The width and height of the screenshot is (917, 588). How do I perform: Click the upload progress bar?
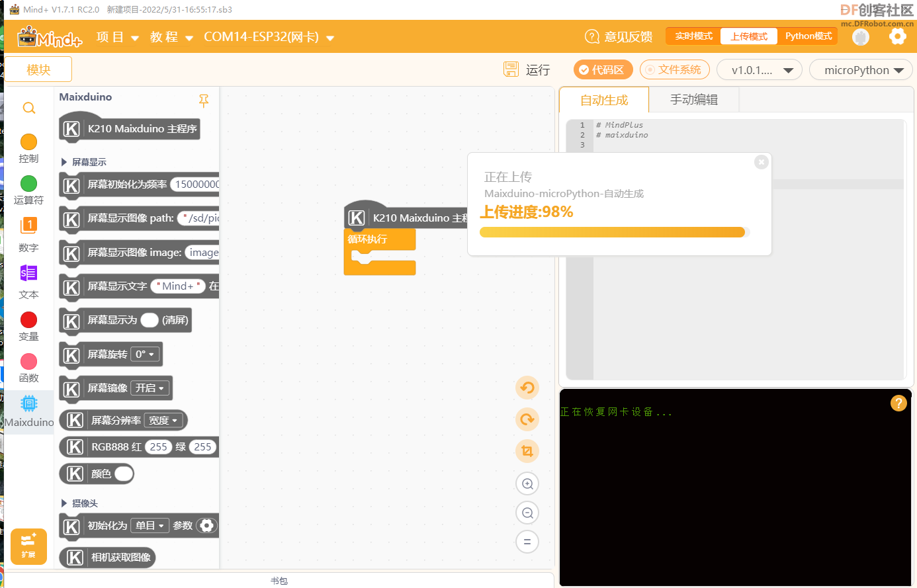[x=615, y=232]
